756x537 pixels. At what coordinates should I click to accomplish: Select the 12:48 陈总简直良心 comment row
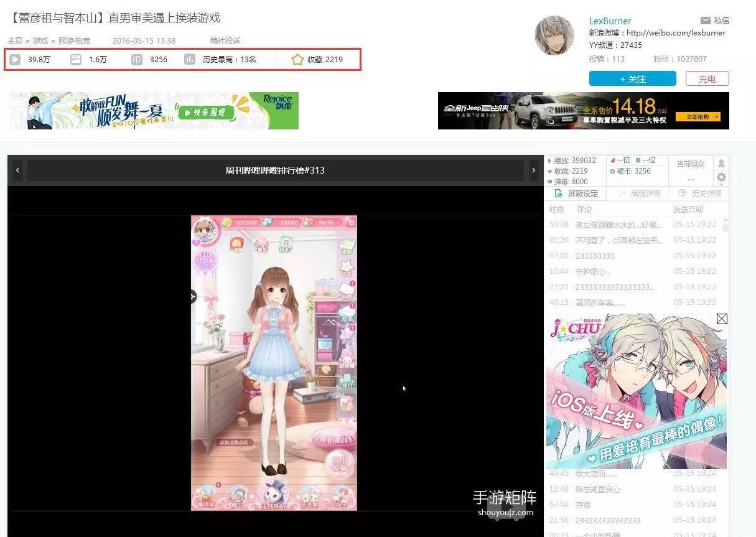633,489
